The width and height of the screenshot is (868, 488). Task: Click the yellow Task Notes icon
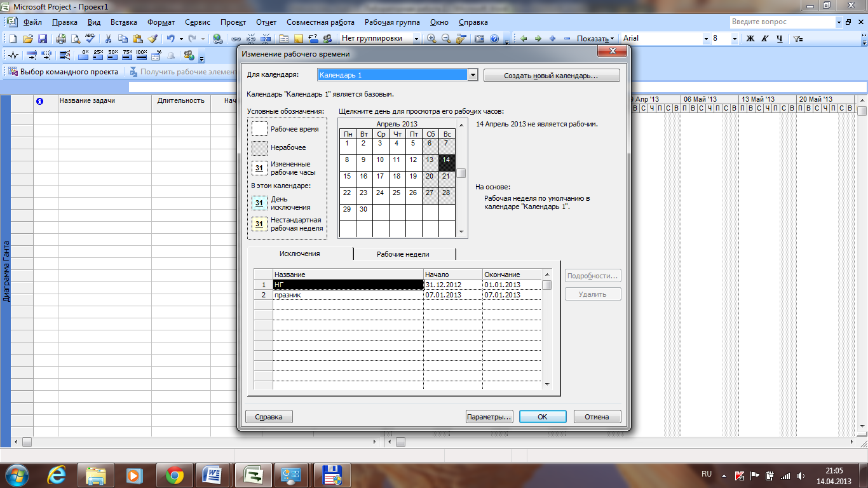pyautogui.click(x=299, y=39)
